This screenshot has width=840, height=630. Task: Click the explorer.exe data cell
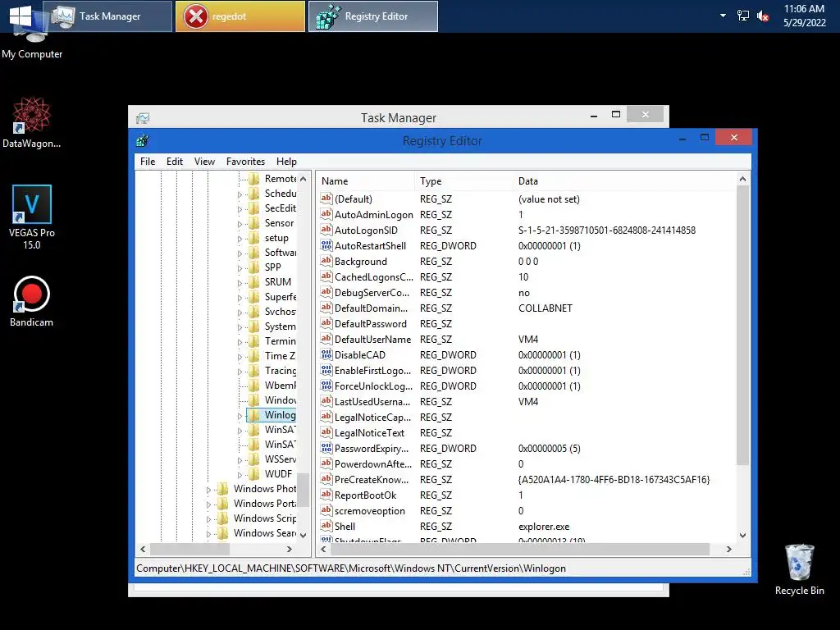544,527
